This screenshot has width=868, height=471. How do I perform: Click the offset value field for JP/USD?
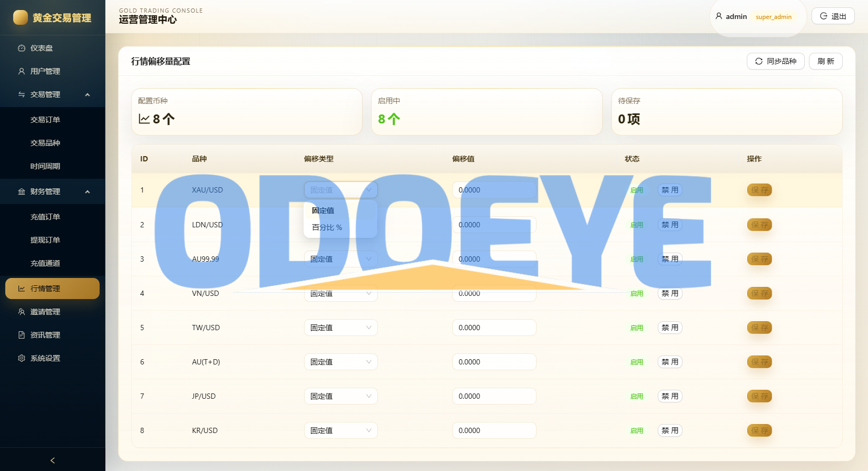pos(494,396)
